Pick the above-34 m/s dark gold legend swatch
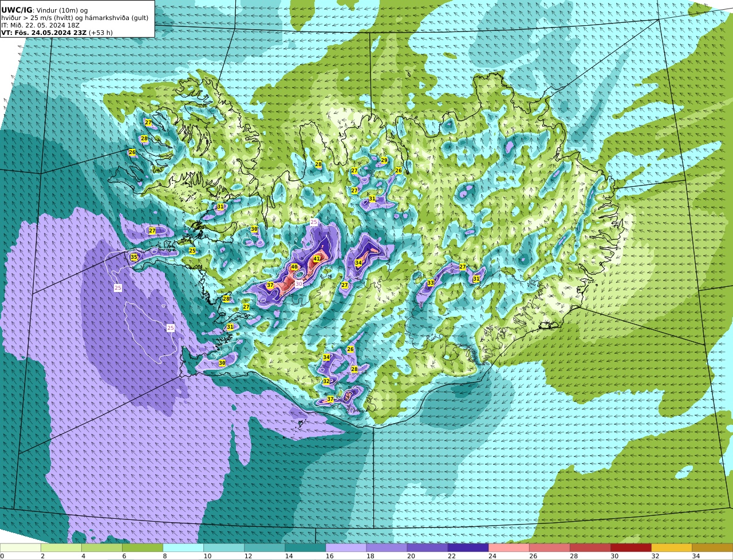Viewport: 733px width, 560px height. coord(712,547)
